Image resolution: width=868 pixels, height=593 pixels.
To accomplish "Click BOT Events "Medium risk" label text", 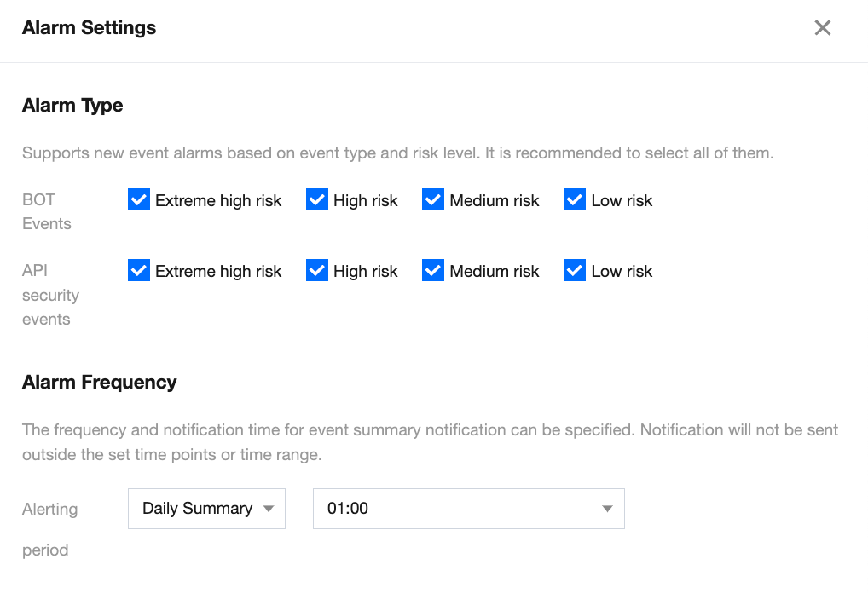I will tap(495, 200).
